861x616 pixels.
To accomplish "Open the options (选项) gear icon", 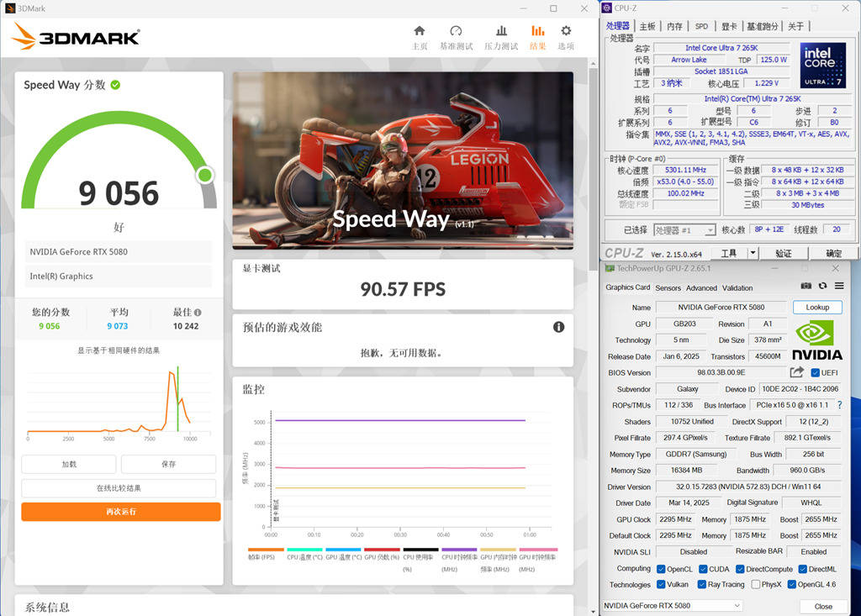I will [566, 31].
